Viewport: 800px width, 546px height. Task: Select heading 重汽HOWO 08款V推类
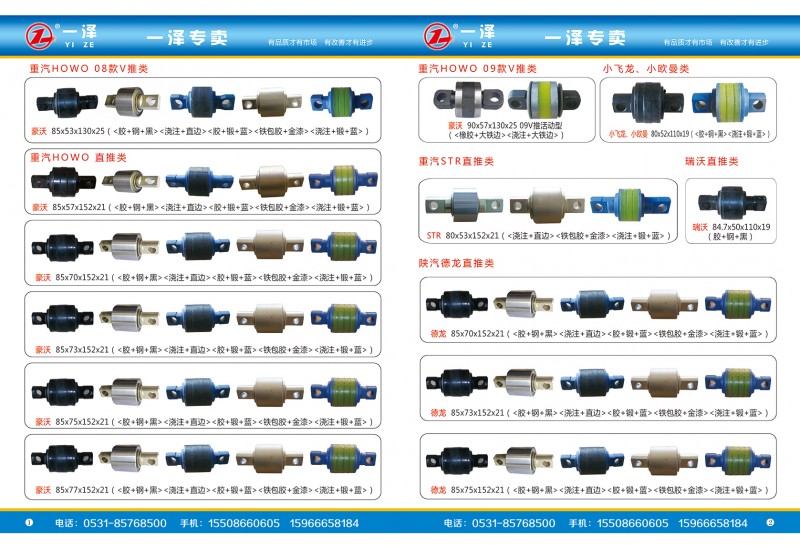click(x=89, y=69)
